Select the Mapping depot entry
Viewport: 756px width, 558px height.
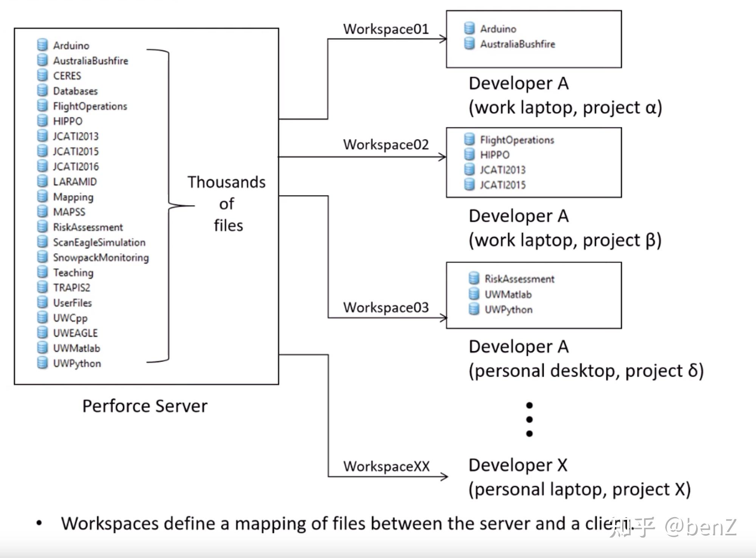tap(73, 197)
